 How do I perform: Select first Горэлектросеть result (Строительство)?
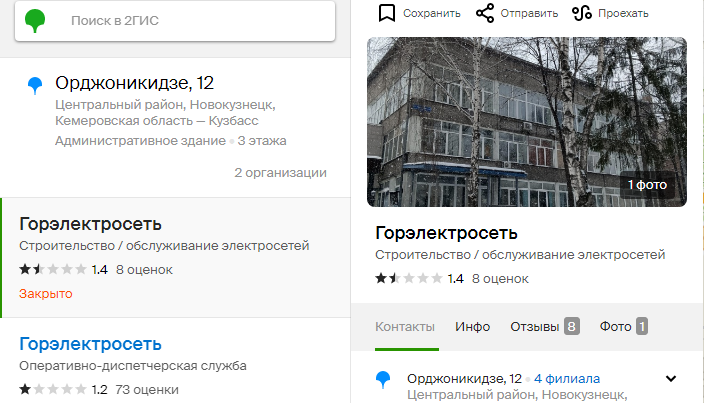coord(176,258)
